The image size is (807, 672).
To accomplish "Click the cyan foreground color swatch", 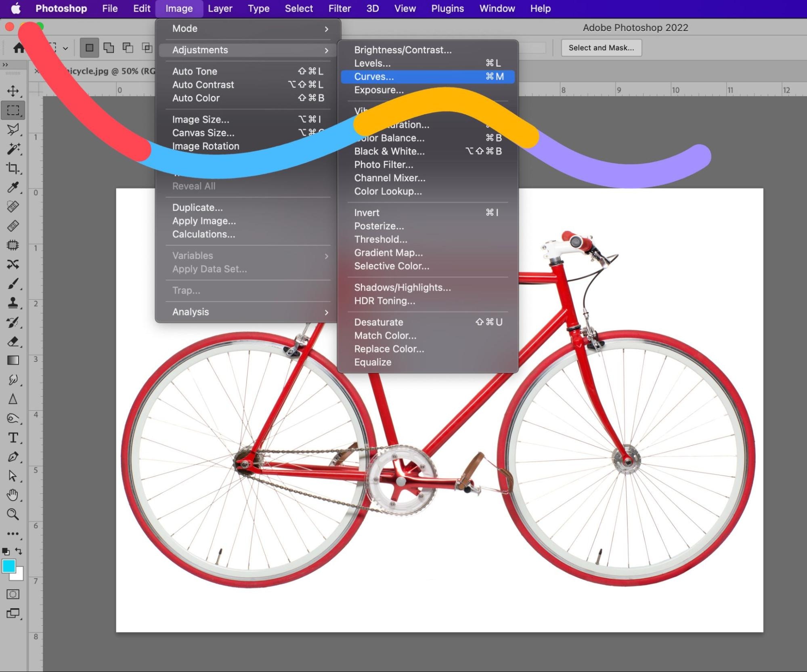I will [x=8, y=566].
